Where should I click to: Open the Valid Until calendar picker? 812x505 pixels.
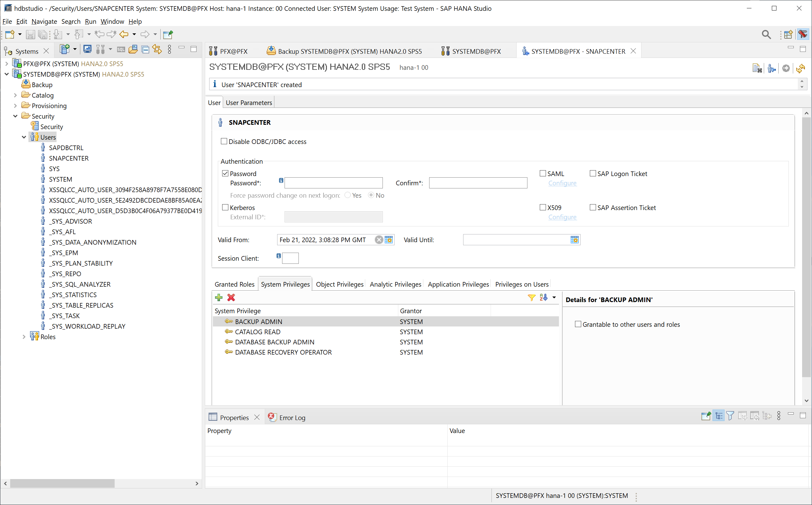574,240
